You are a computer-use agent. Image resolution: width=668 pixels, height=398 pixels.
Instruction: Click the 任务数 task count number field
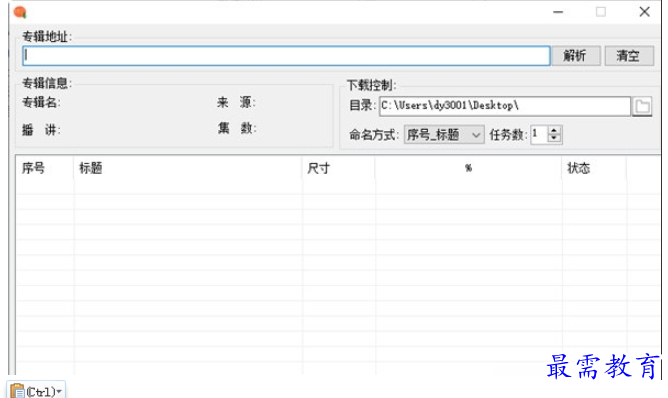(x=539, y=135)
